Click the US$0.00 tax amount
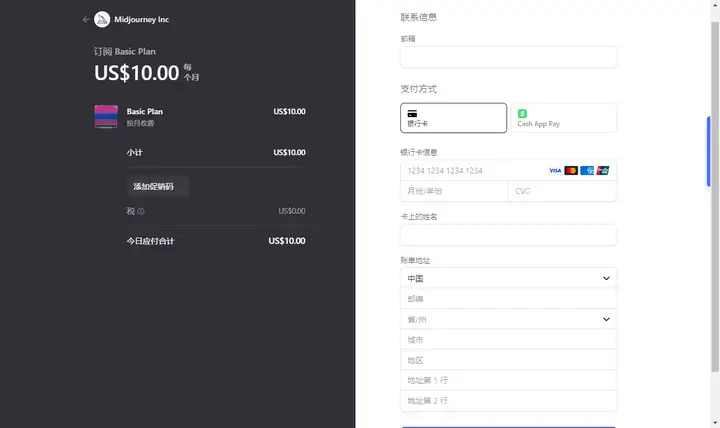Image resolution: width=720 pixels, height=428 pixels. pyautogui.click(x=292, y=211)
